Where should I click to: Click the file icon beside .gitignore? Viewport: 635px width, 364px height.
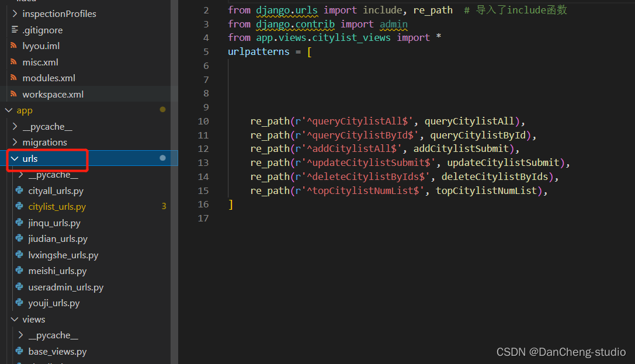(x=13, y=30)
